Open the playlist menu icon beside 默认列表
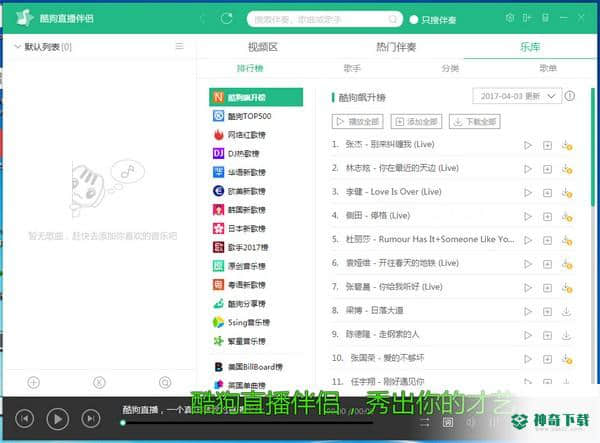The width and height of the screenshot is (600, 443). point(179,46)
